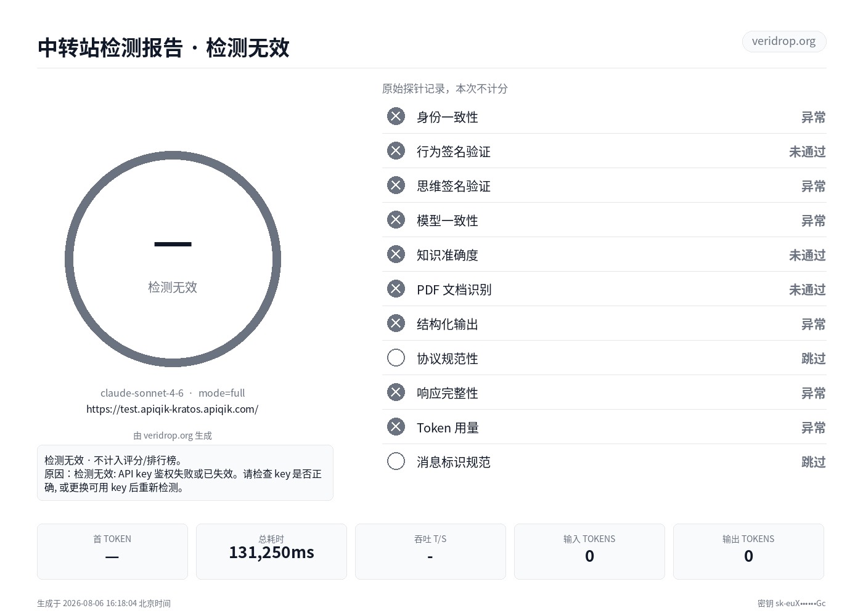Select the error icon for 思维签名验证
Screen dimensions: 863x616
coord(396,185)
